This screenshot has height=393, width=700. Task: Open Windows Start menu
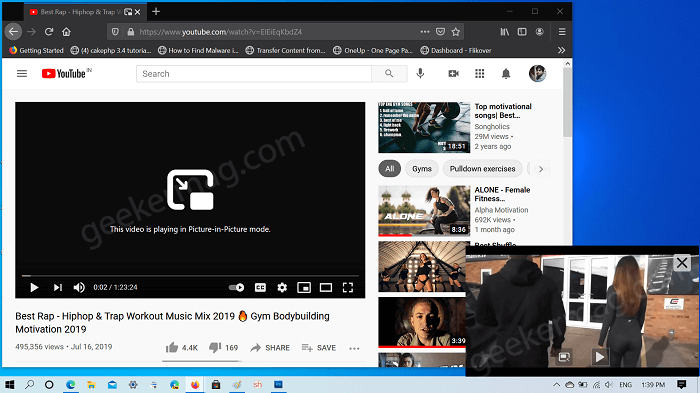[x=9, y=385]
